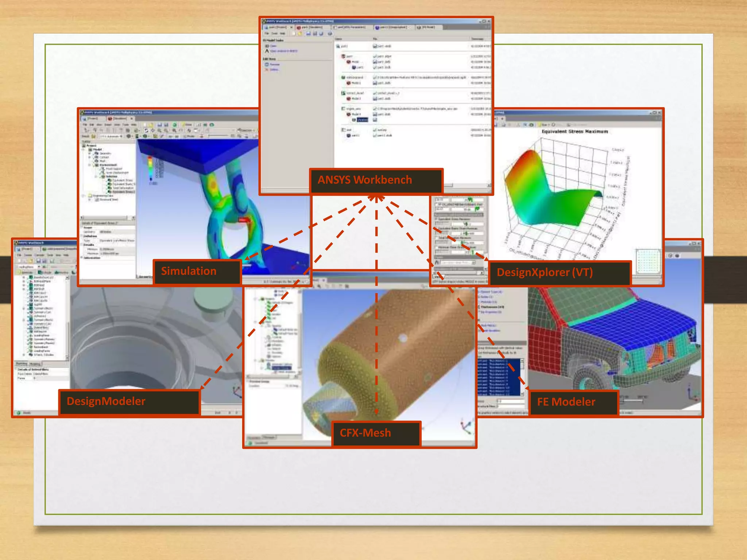Click the Rename link in the Workbench sidebar
Screen dimensions: 747x560
(275, 65)
